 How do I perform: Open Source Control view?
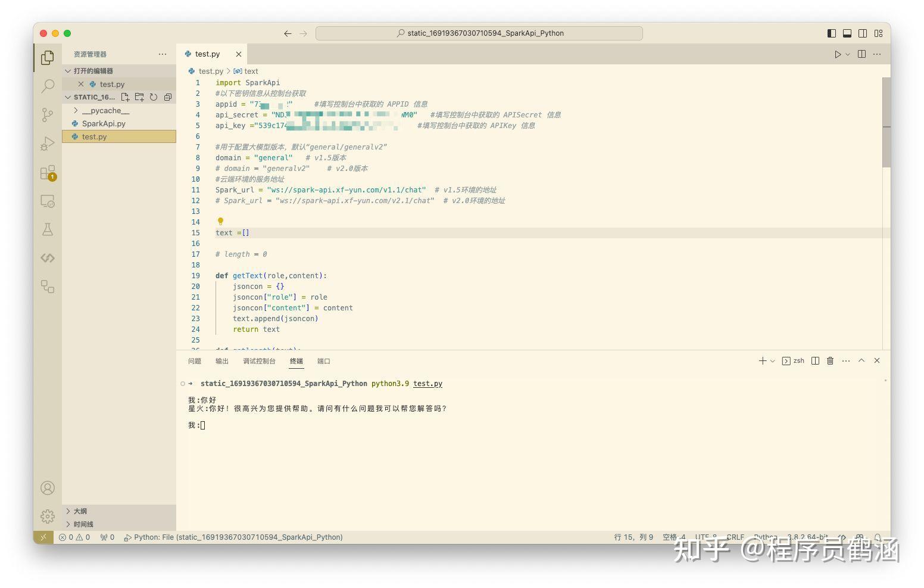coord(48,115)
